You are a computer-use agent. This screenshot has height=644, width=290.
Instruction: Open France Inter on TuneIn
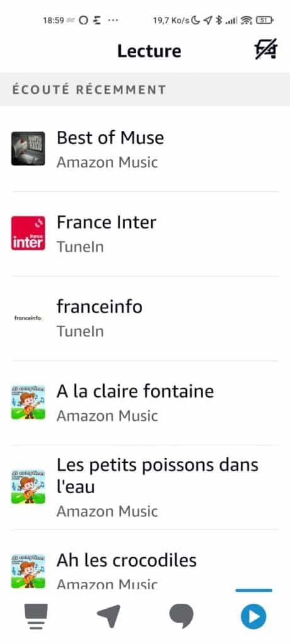point(145,234)
